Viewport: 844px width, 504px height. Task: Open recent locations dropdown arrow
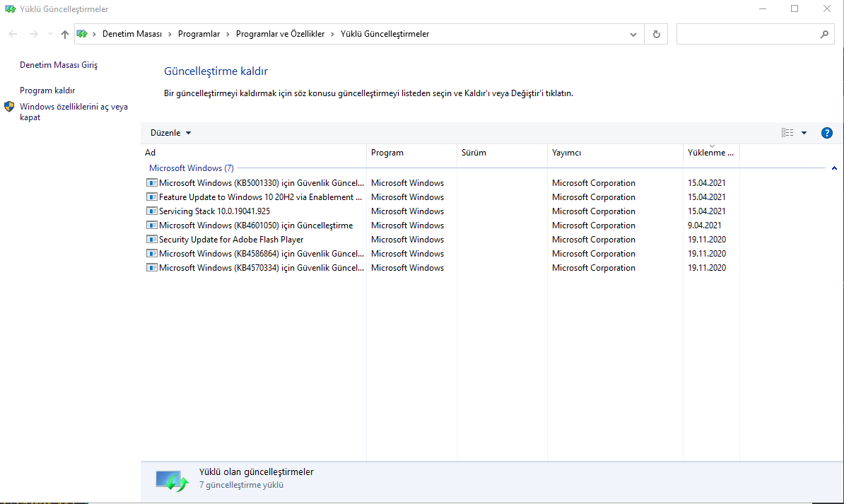click(x=50, y=34)
